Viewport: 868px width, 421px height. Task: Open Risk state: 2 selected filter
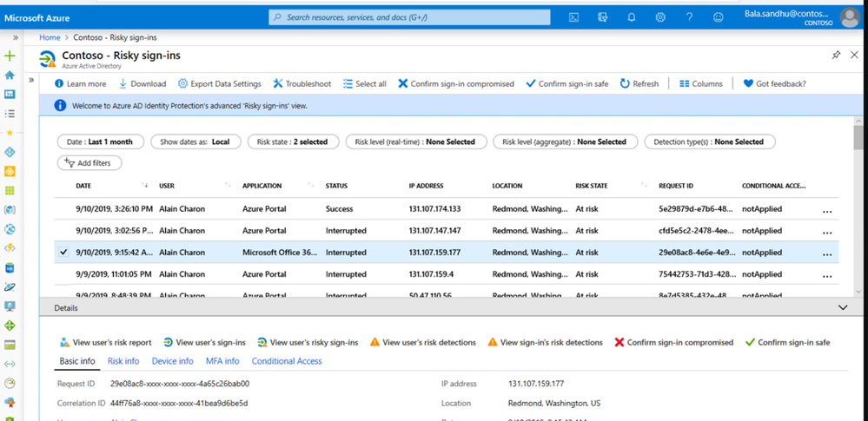[293, 141]
